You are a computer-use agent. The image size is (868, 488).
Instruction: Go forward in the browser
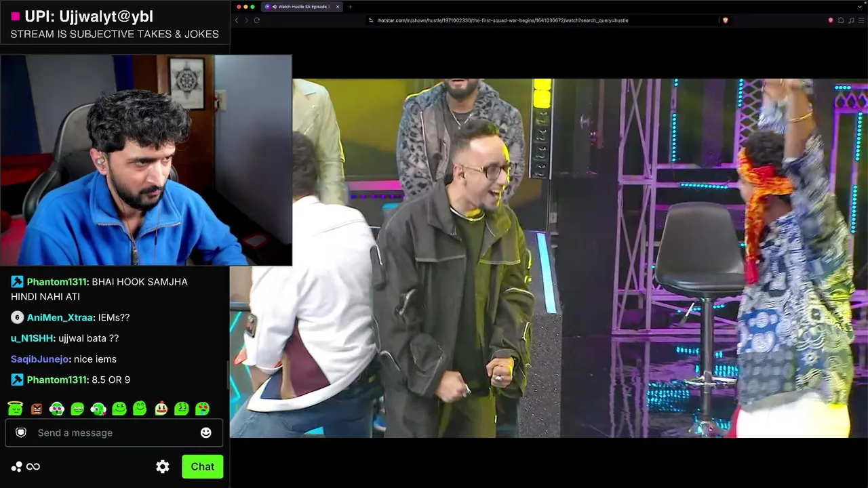246,20
